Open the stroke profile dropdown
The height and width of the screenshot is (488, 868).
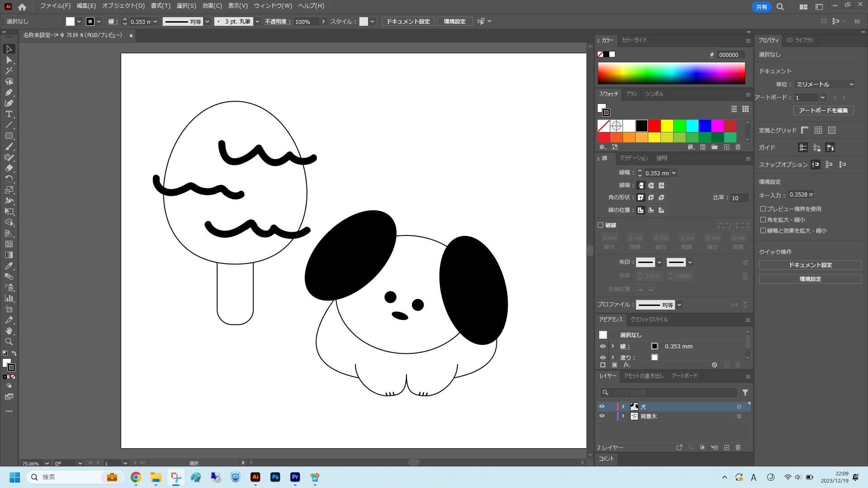[679, 305]
